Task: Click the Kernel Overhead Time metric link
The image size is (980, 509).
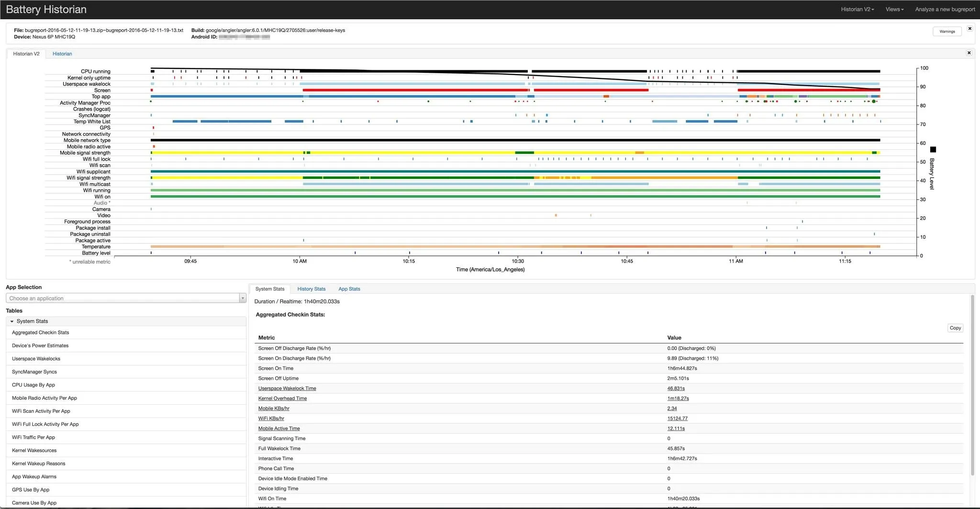Action: (282, 398)
